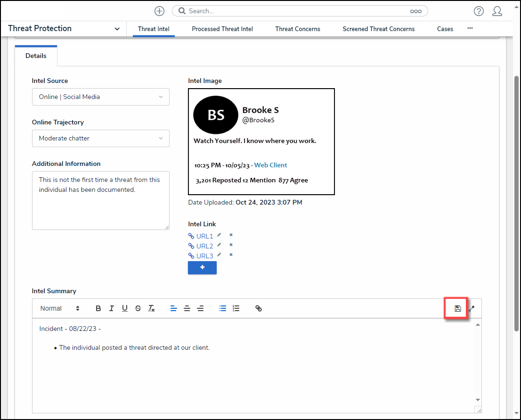This screenshot has height=420, width=521.
Task: Apply italic formatting in the editor
Action: click(x=112, y=308)
